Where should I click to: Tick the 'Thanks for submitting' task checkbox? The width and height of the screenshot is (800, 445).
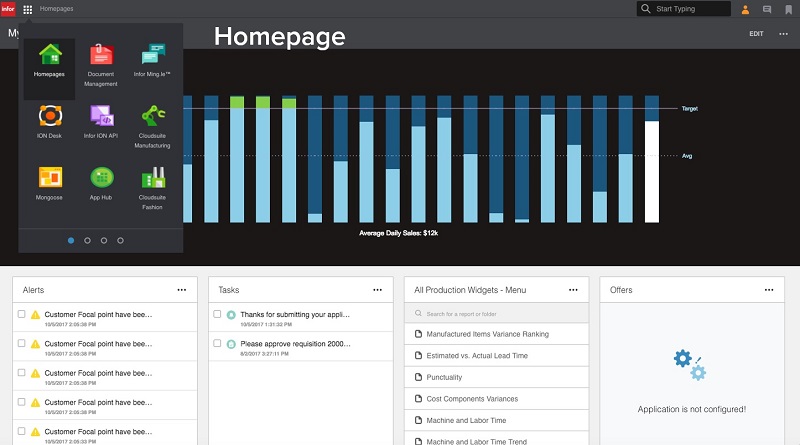point(217,314)
